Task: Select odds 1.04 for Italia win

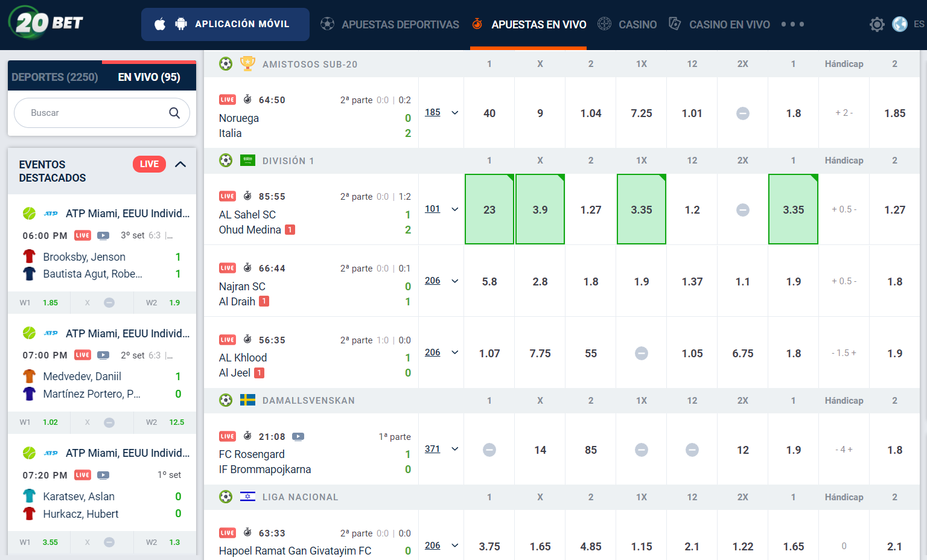Action: pyautogui.click(x=591, y=113)
